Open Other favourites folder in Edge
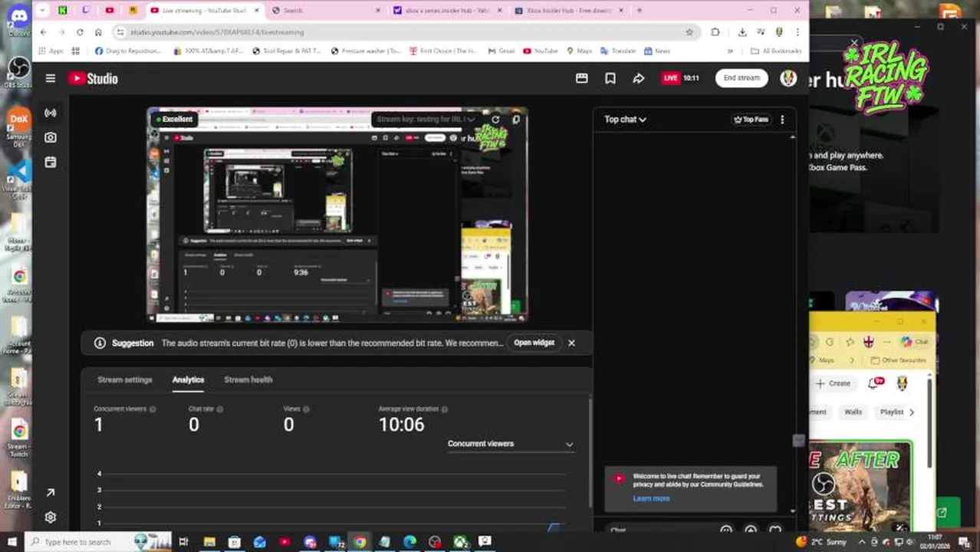 898,360
